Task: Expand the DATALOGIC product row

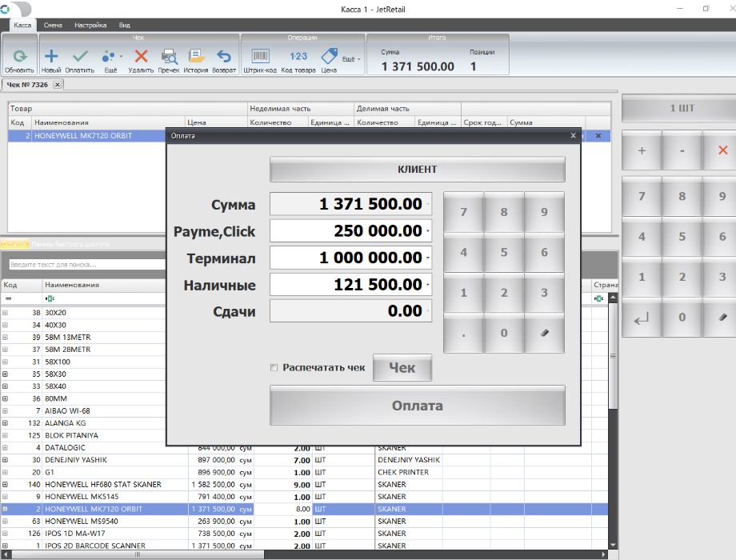Action: 5,447
